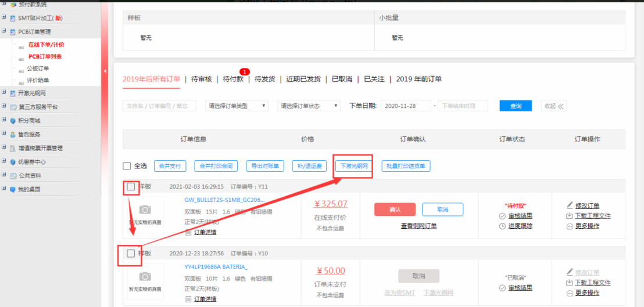Click the 积分商城 shield icon in sidebar
The height and width of the screenshot is (307, 644).
coord(12,121)
